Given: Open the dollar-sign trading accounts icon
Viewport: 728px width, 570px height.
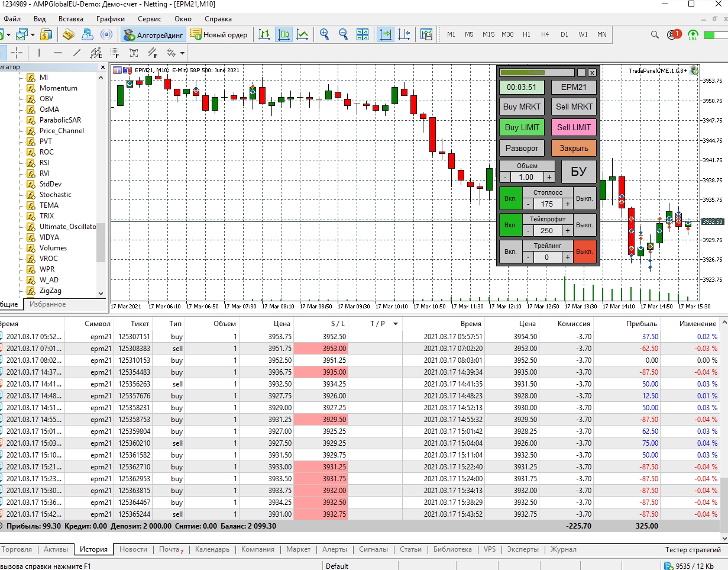Looking at the screenshot, I should tap(46, 35).
